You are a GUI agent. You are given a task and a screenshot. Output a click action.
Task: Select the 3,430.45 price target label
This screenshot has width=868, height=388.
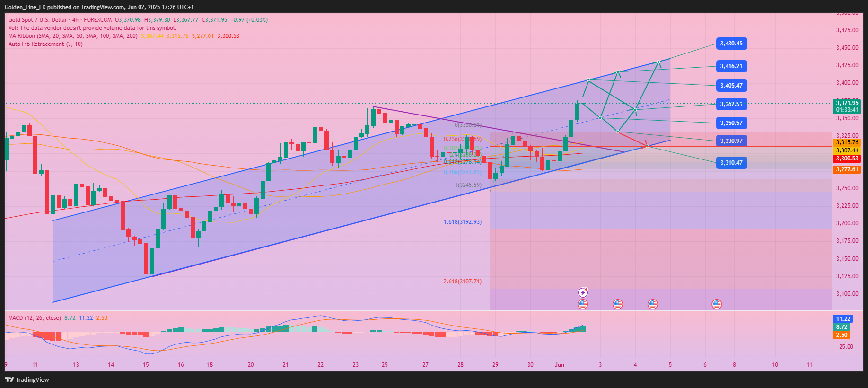(731, 44)
